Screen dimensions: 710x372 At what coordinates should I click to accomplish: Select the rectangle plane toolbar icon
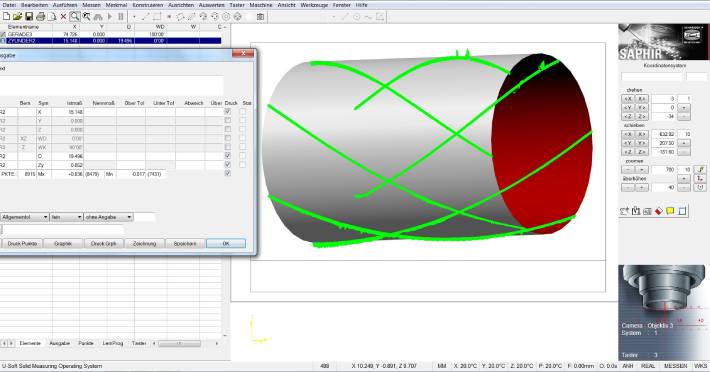[x=157, y=17]
